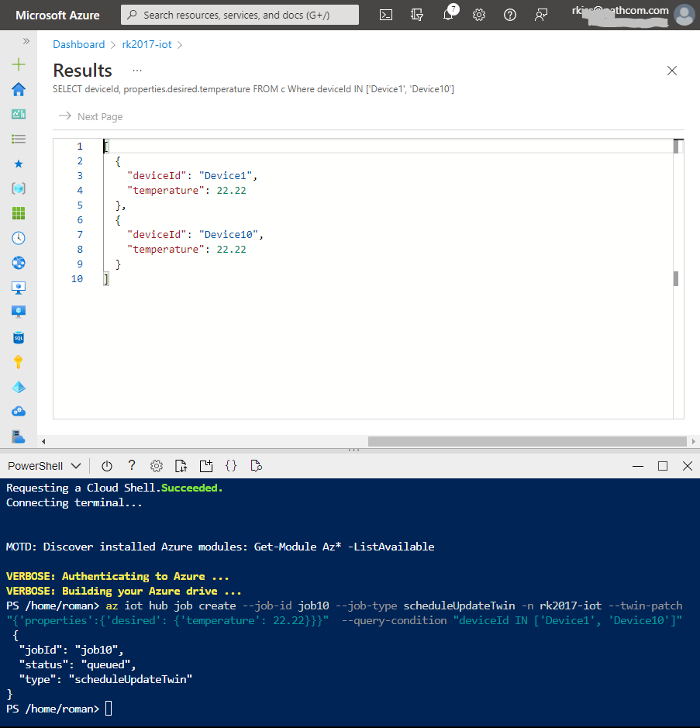Click the user account avatar
Viewport: 700px width, 728px height.
[684, 15]
